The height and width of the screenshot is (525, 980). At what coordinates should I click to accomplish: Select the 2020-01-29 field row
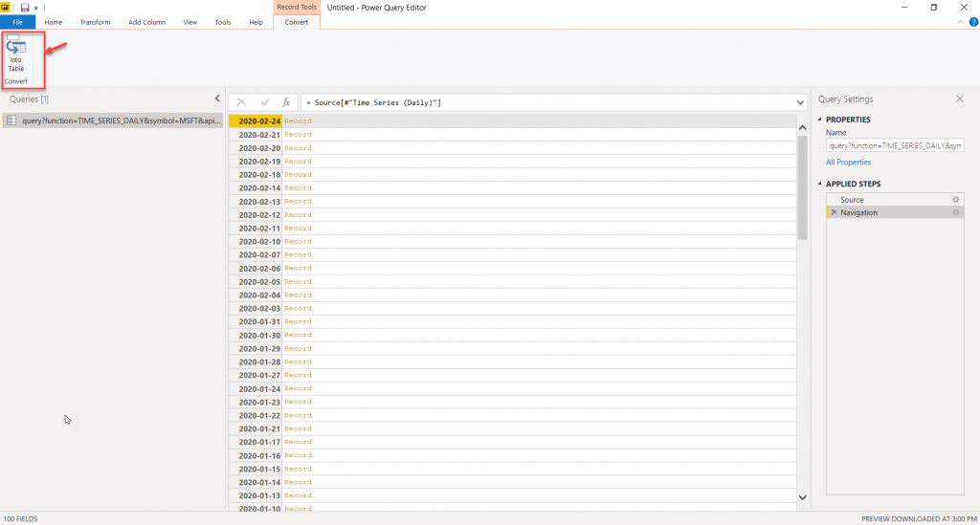(x=513, y=348)
